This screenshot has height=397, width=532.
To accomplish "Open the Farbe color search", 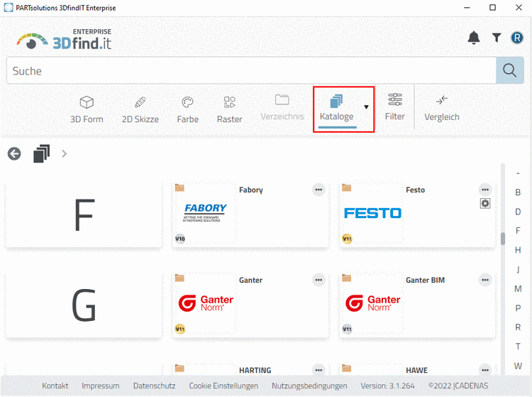I will pos(187,109).
